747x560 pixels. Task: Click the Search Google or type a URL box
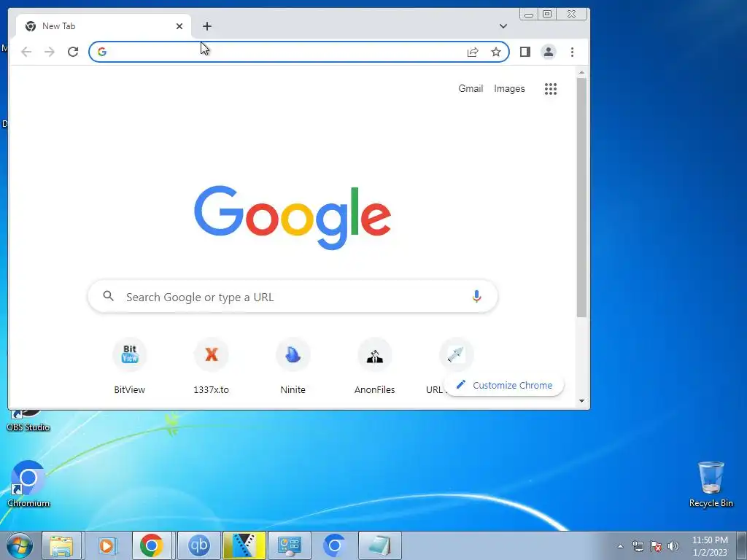[x=293, y=296]
